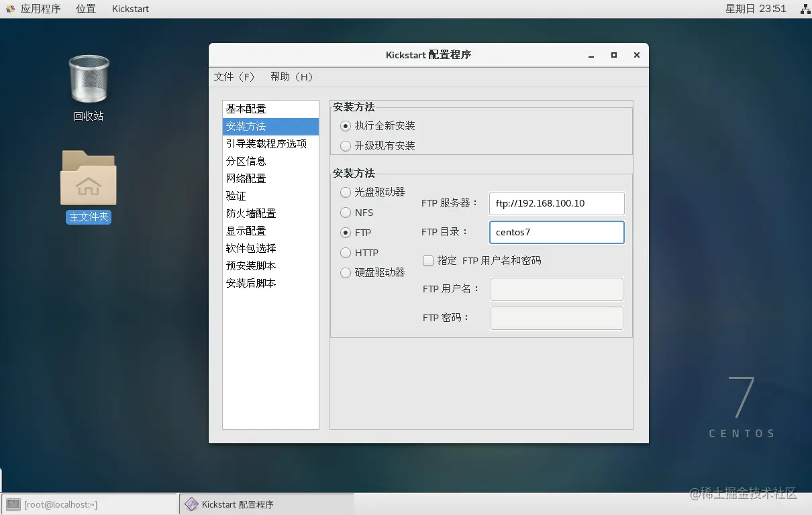Select 预安装脚本 in the sidebar

point(270,266)
